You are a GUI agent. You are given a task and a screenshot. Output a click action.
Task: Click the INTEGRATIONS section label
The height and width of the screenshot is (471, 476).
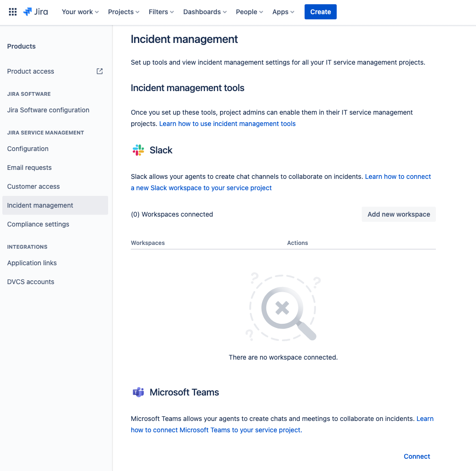click(27, 247)
